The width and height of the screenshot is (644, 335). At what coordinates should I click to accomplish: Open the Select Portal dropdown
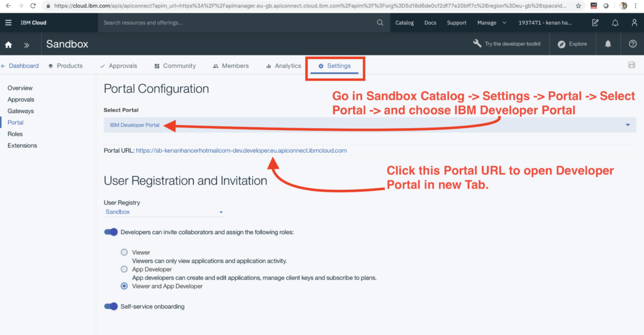[x=370, y=125]
